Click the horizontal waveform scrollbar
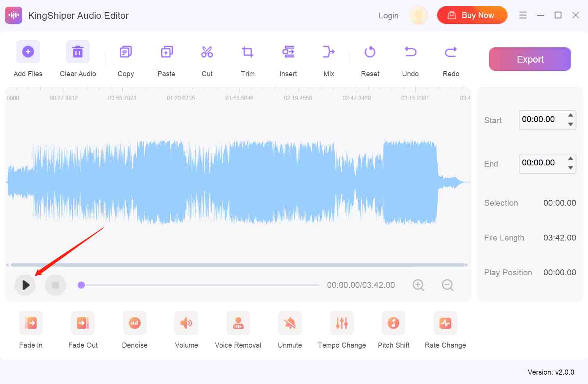Viewport: 588px width, 384px height. (x=238, y=265)
